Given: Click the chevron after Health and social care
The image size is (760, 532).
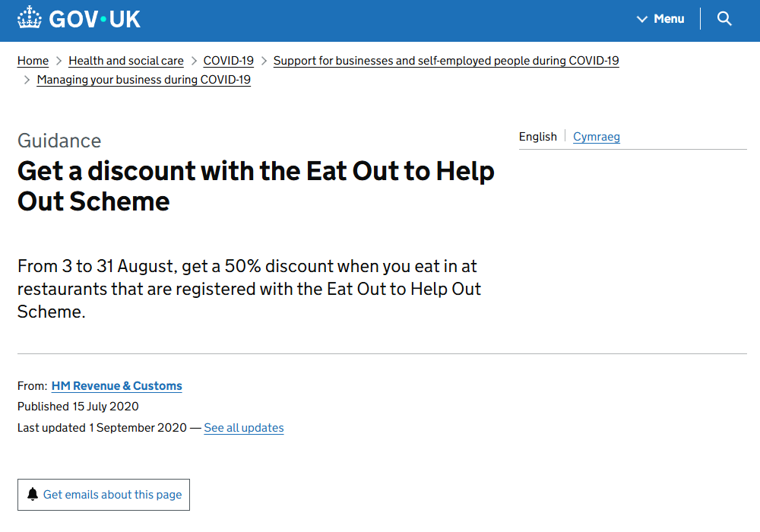Looking at the screenshot, I should tap(195, 60).
